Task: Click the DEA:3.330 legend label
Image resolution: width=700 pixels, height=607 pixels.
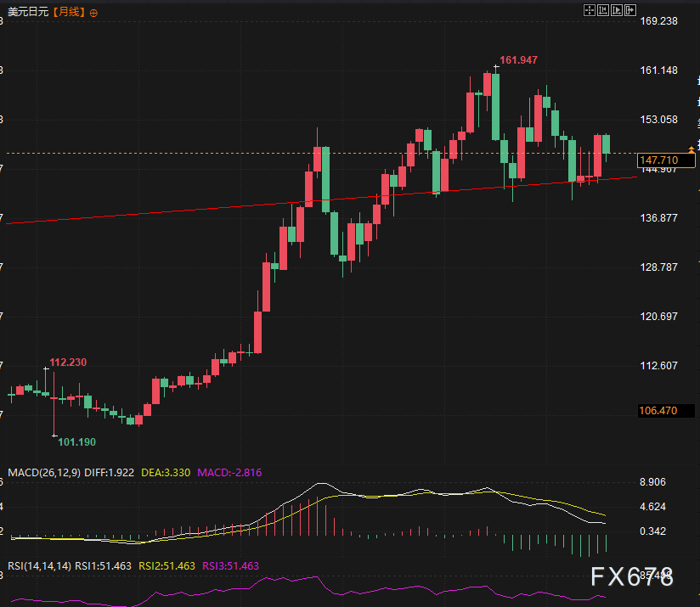Action: click(166, 473)
